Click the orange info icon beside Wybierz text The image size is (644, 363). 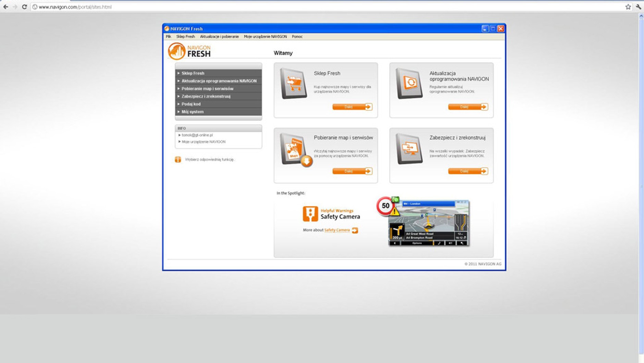(x=178, y=160)
